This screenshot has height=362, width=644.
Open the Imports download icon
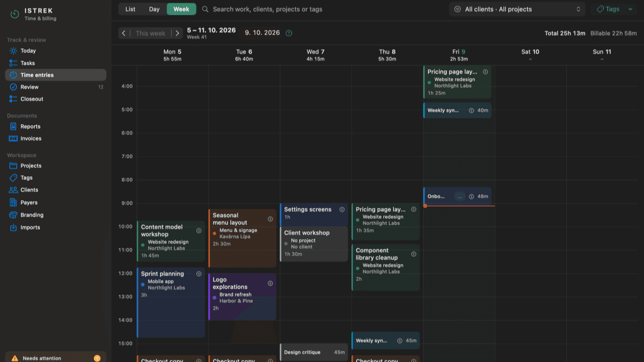13,227
